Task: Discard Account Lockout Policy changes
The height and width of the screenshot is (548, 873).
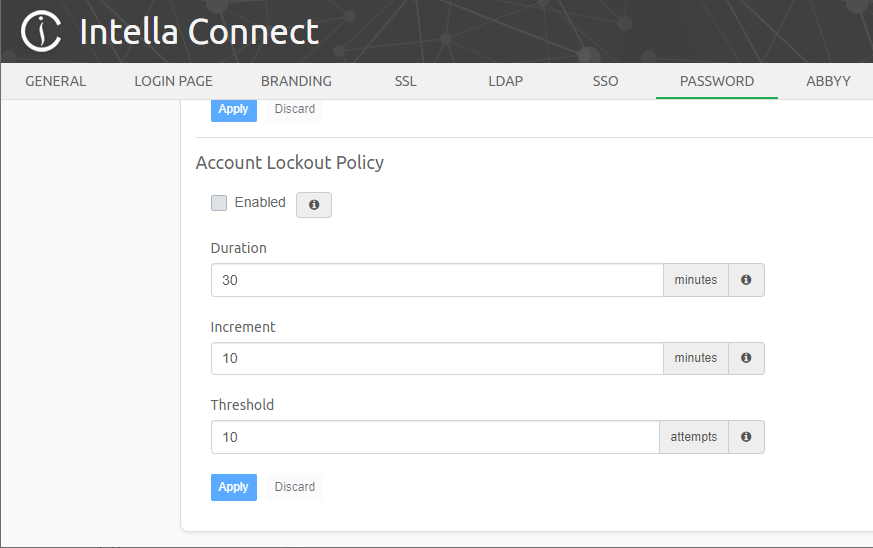Action: 295,487
